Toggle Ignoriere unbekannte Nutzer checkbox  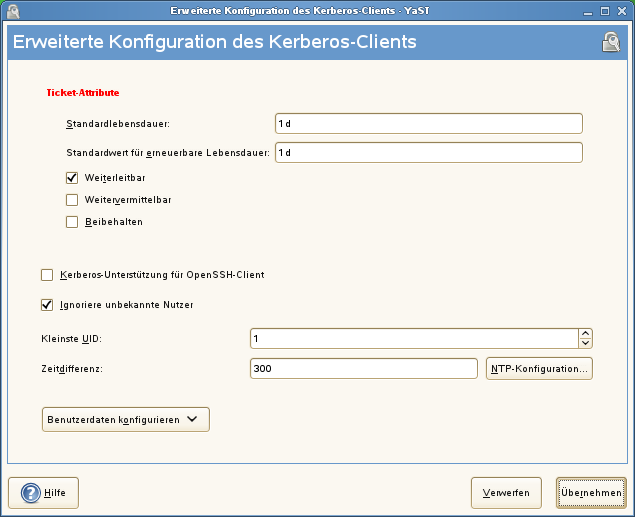[x=47, y=304]
